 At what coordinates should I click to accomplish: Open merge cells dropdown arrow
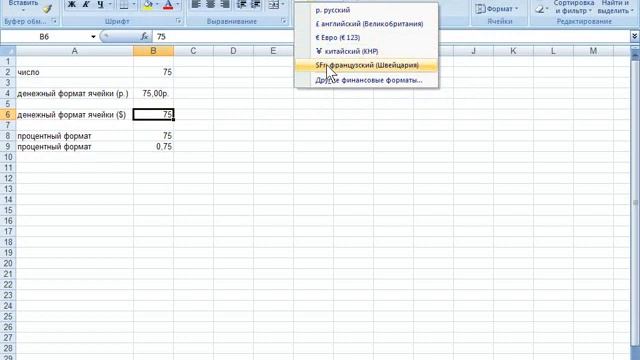283,4
